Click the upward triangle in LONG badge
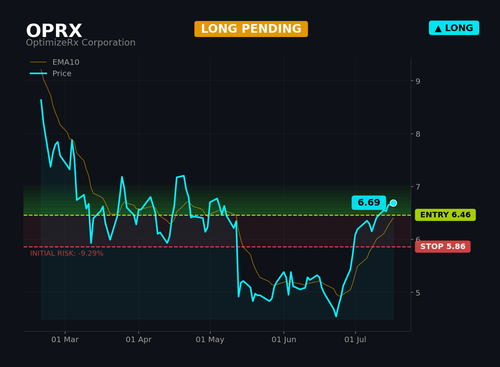Image resolution: width=500 pixels, height=367 pixels. pos(438,29)
